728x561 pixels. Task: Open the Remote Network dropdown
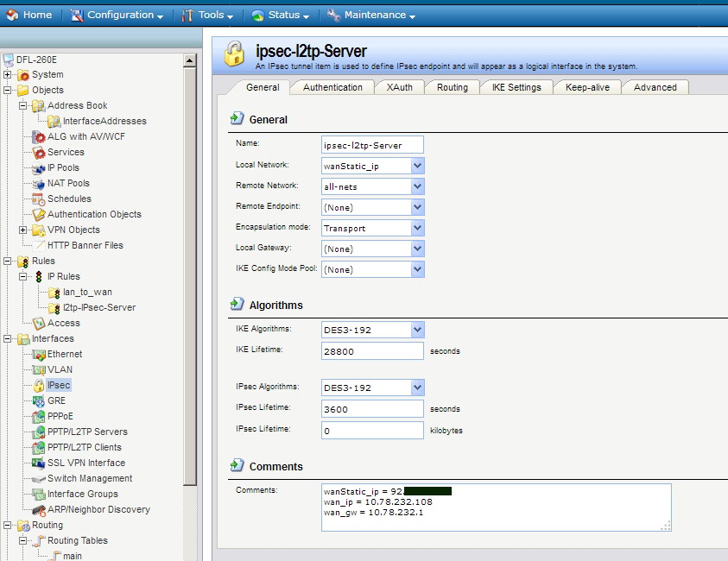417,186
